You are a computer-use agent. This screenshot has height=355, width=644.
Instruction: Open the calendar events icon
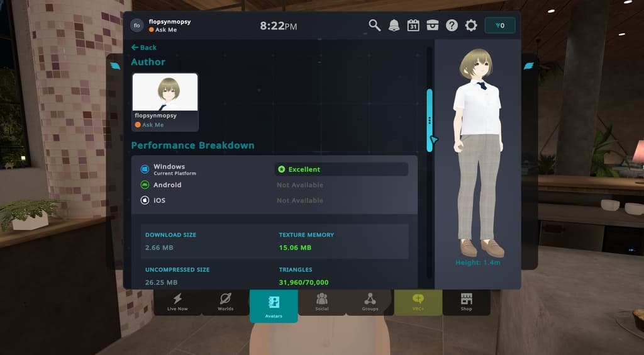(x=413, y=25)
